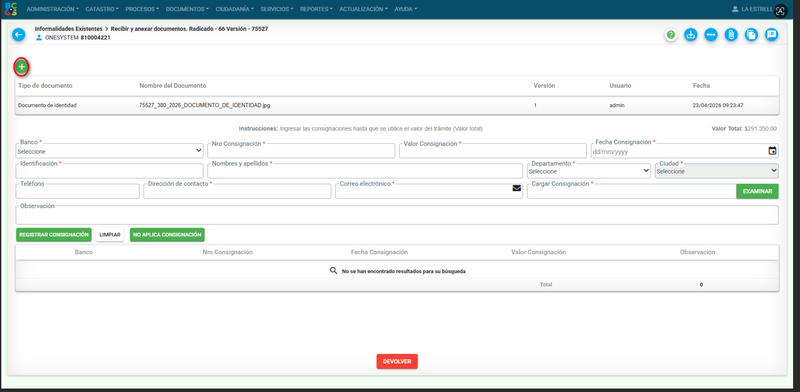The width and height of the screenshot is (800, 392).
Task: Click the LIMPIAR button
Action: click(110, 235)
